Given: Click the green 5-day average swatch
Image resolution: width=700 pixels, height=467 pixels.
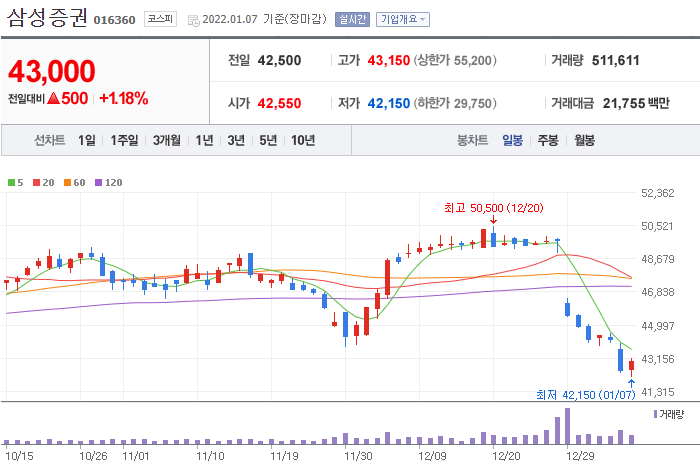Looking at the screenshot, I should 12,183.
